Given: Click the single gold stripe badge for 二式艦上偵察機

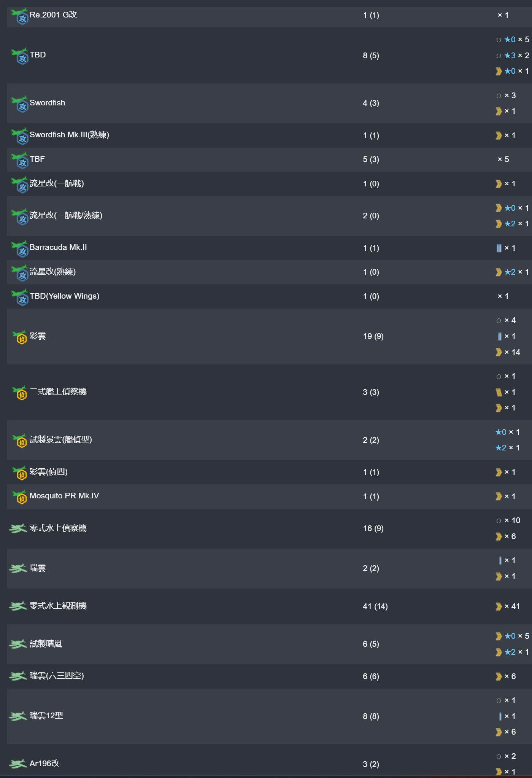Looking at the screenshot, I should [499, 392].
